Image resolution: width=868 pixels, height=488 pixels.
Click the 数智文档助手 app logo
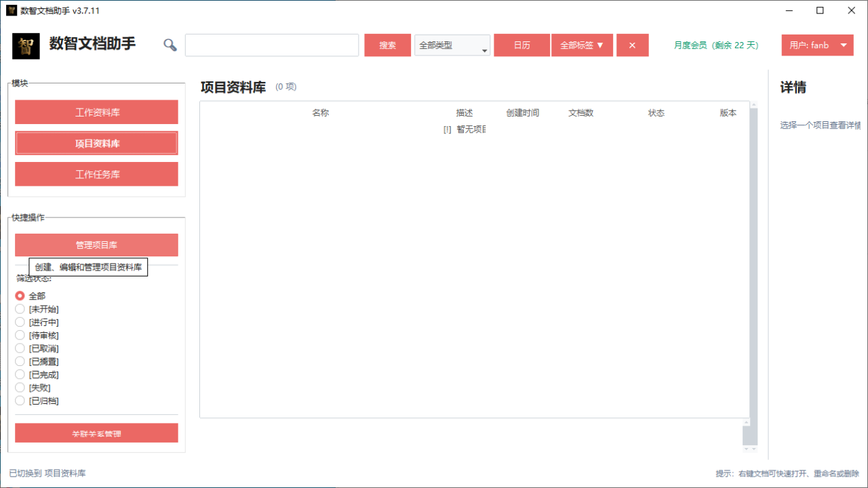click(x=26, y=45)
